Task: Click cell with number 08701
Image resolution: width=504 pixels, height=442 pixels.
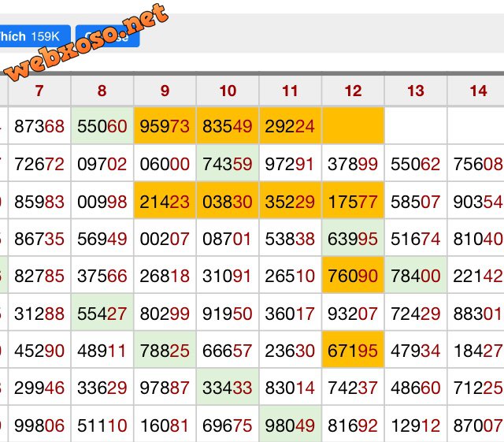Action: click(228, 239)
